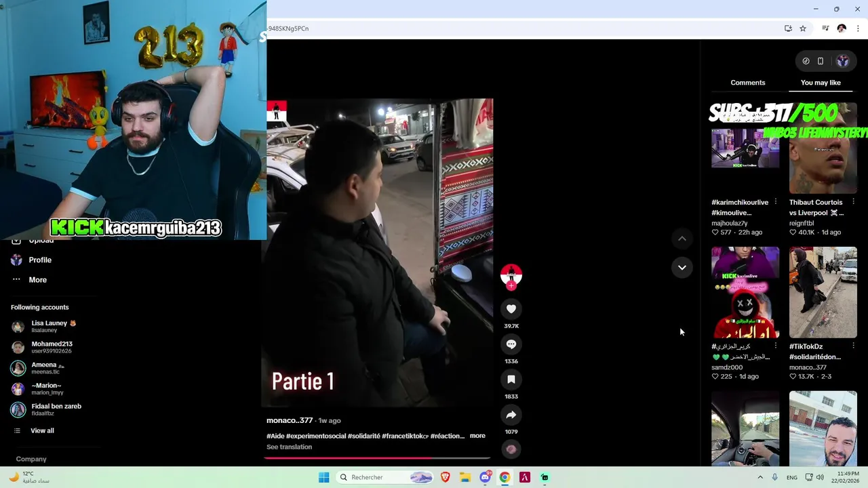Open the Chrome profile avatar
The width and height of the screenshot is (868, 488).
(842, 28)
